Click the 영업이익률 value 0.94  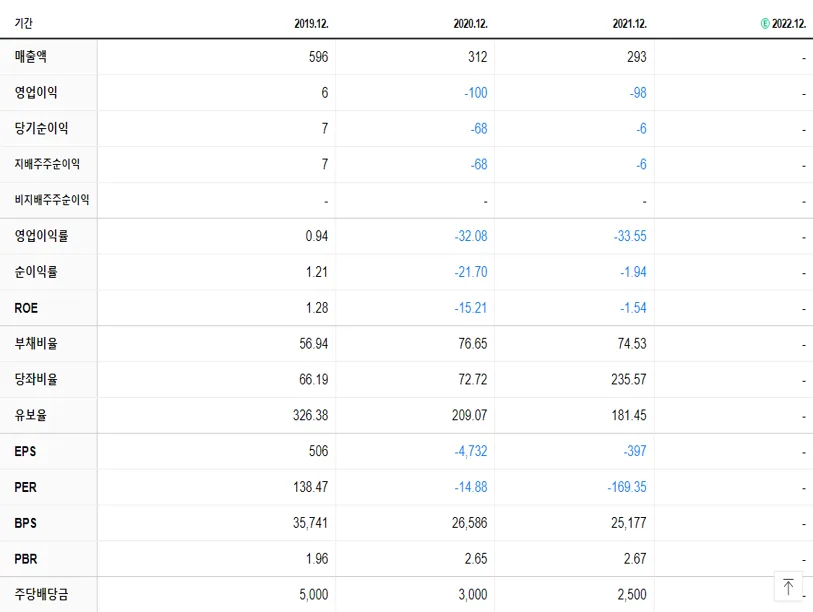317,236
